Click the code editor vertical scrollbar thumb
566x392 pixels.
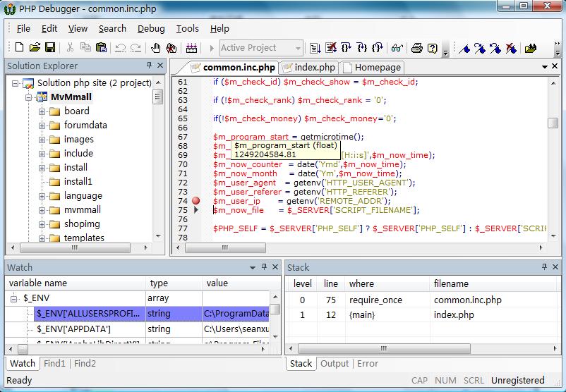tap(553, 123)
